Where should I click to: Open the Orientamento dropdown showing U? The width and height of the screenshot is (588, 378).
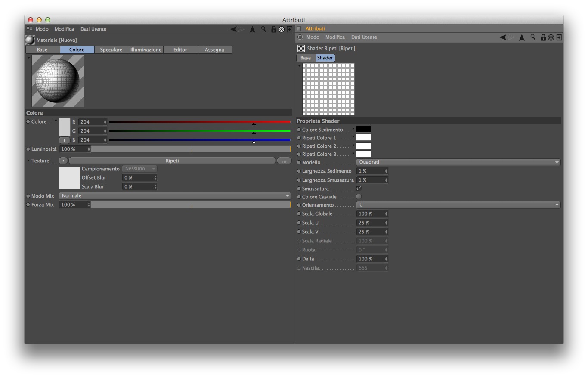458,205
